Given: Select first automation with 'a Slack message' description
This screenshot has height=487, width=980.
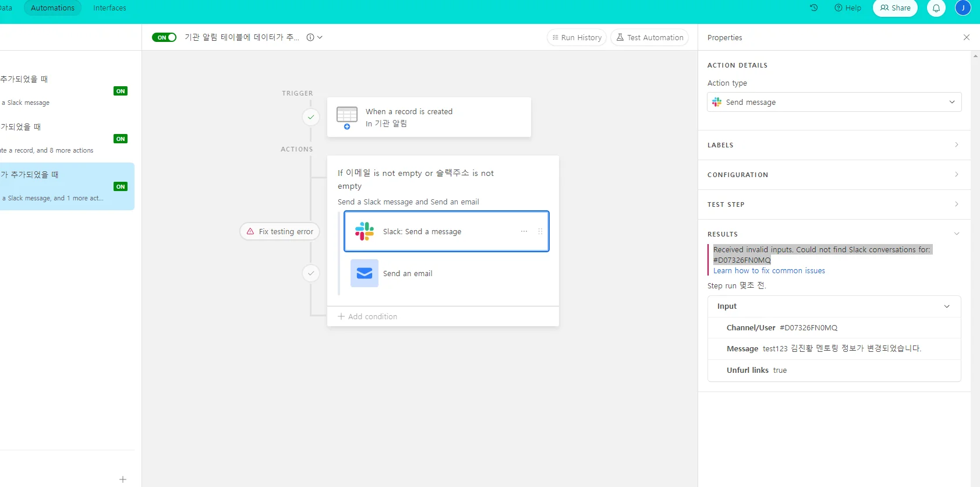Looking at the screenshot, I should coord(67,91).
